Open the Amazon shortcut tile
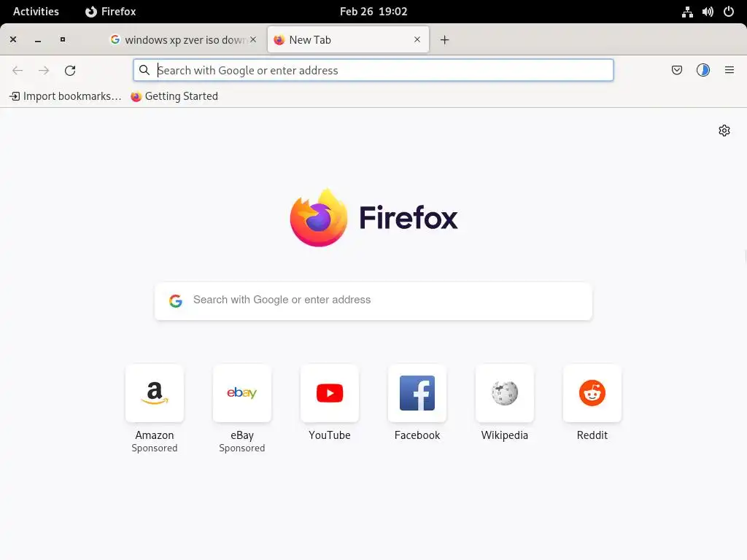Image resolution: width=747 pixels, height=560 pixels. pos(155,393)
